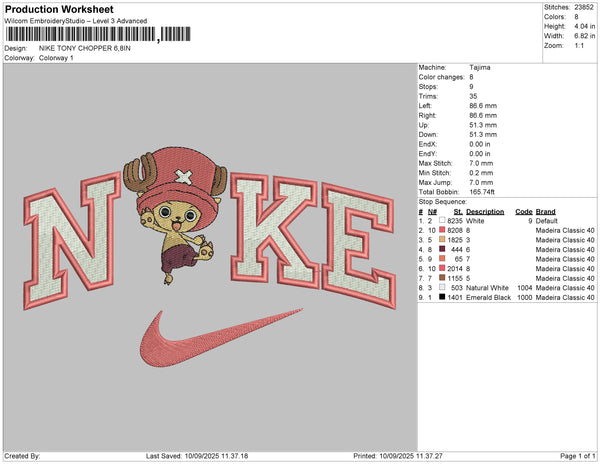Click the Down label
Viewport: 600px width, 464px height.
point(428,134)
